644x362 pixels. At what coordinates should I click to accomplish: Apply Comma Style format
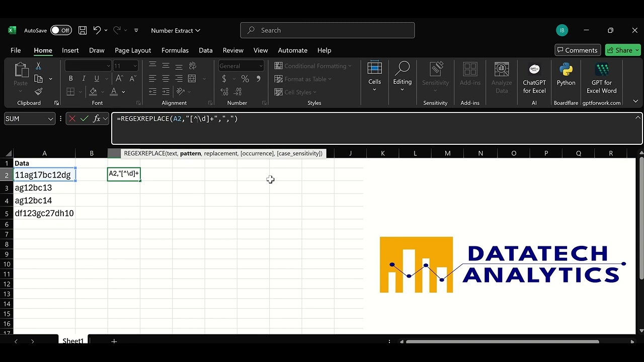coord(259,79)
